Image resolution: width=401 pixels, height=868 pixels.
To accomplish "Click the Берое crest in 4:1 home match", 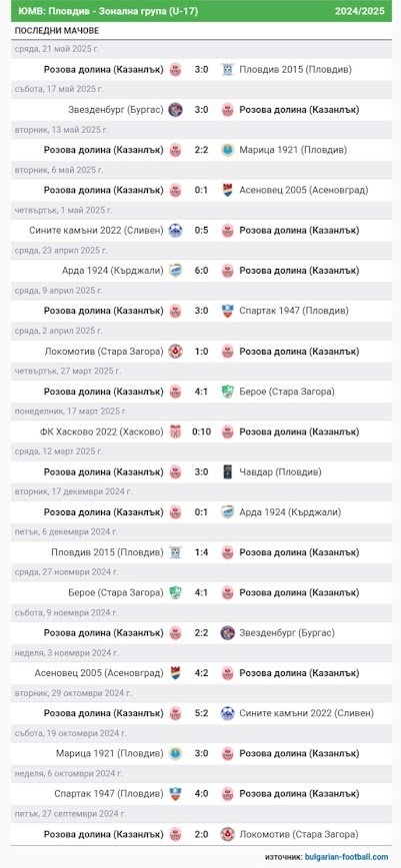I will click(x=227, y=392).
